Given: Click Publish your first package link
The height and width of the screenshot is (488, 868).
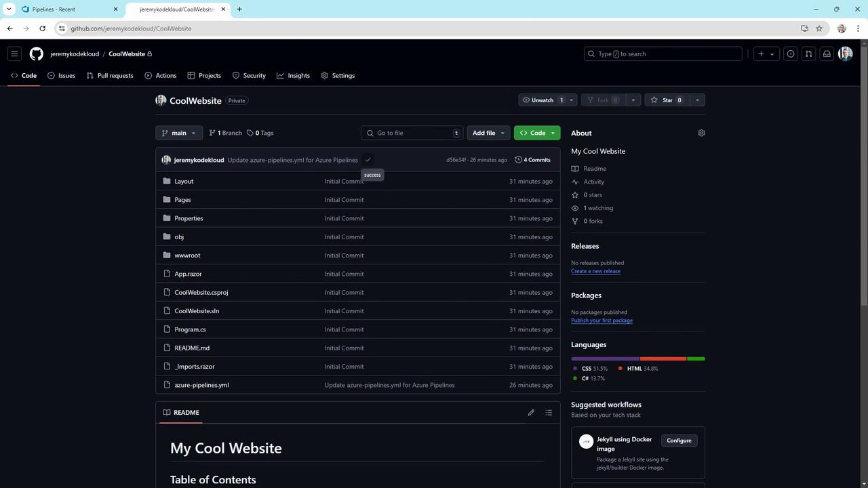Looking at the screenshot, I should point(601,321).
